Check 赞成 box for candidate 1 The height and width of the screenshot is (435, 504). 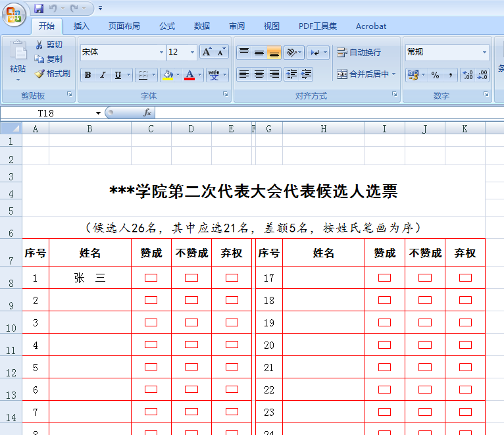point(151,278)
